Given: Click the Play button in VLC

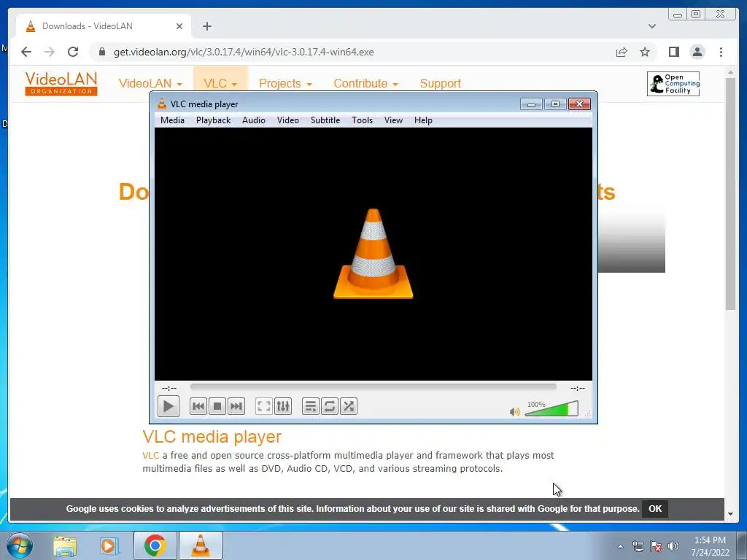Looking at the screenshot, I should tap(169, 406).
